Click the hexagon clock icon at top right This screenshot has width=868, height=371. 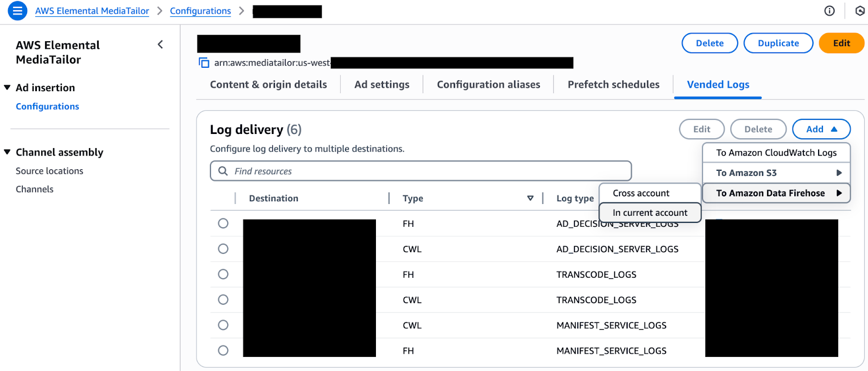coord(860,11)
